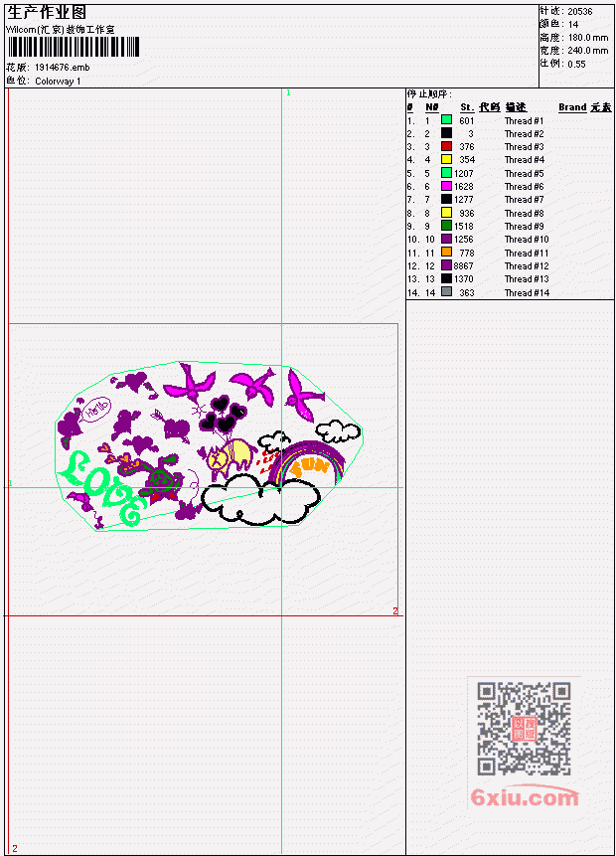Click the total stitch count 20536
The width and height of the screenshot is (616, 856).
[x=580, y=11]
